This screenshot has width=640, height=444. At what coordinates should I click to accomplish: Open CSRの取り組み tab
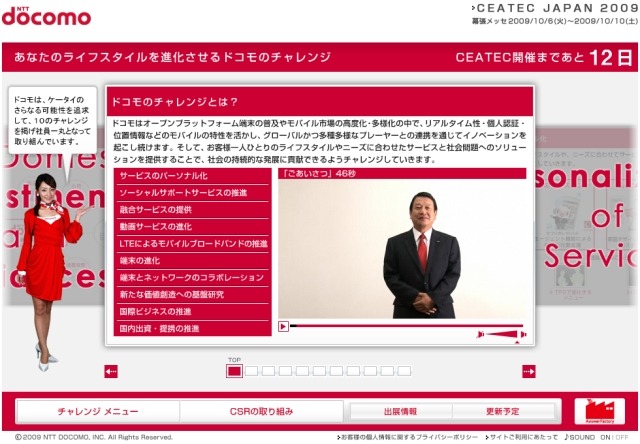[262, 411]
